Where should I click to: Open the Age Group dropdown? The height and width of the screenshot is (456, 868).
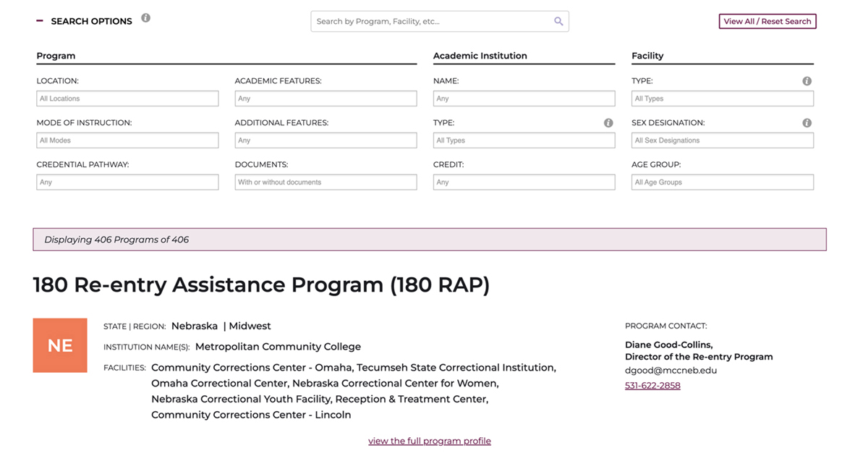[x=722, y=182]
